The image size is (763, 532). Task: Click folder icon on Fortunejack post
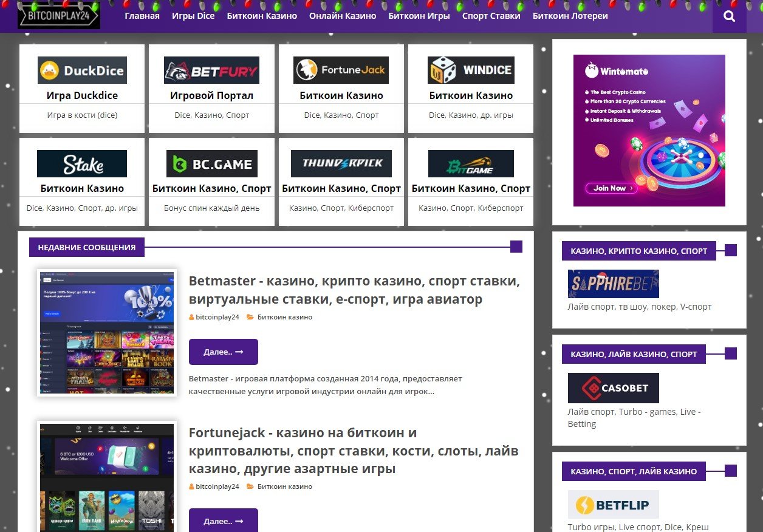coord(250,486)
